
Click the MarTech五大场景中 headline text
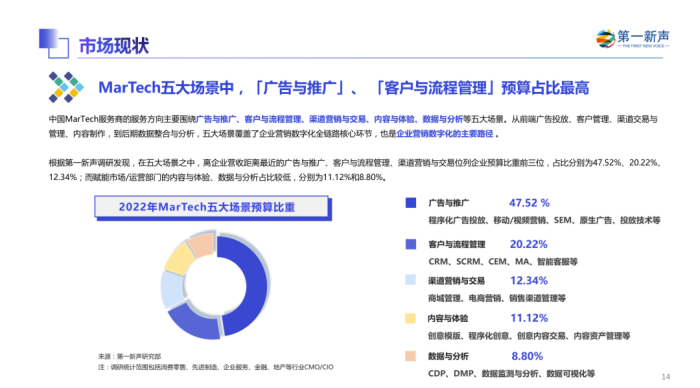344,88
